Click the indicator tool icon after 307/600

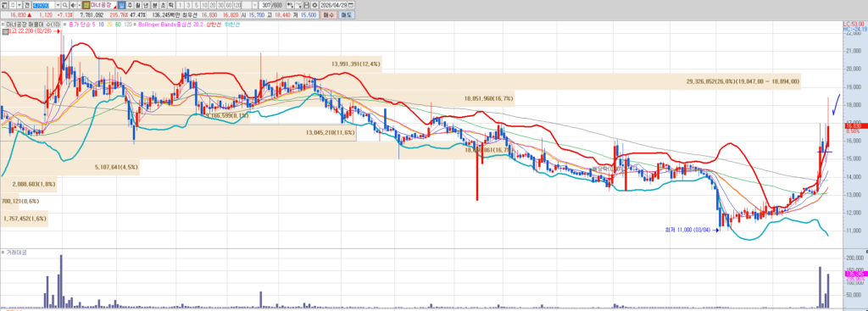tap(290, 5)
